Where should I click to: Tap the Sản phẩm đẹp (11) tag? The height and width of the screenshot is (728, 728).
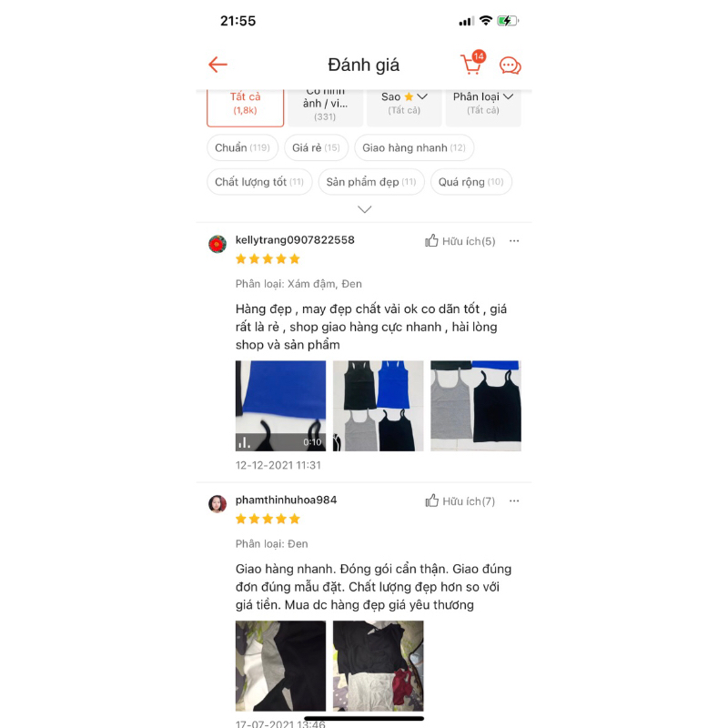(371, 182)
